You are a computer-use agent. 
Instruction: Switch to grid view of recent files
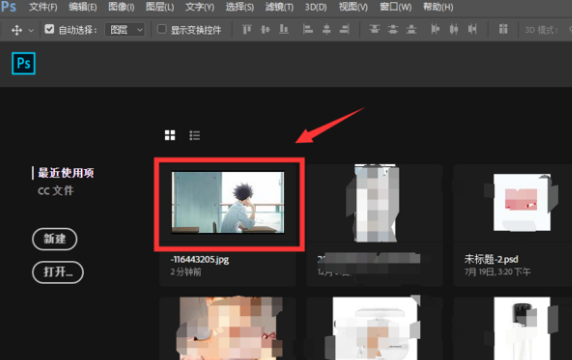pos(170,135)
